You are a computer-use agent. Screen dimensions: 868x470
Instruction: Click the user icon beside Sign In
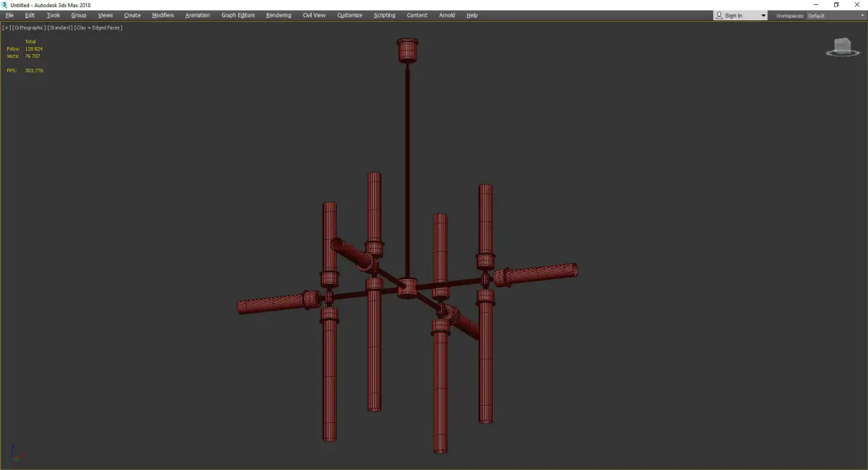[719, 15]
